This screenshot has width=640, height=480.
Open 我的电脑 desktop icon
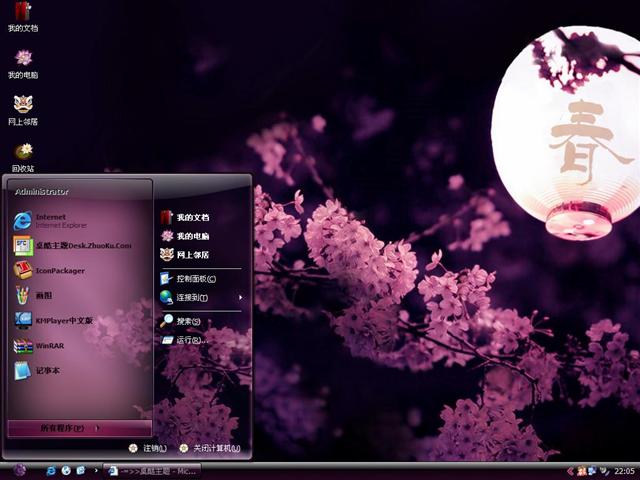tap(22, 62)
